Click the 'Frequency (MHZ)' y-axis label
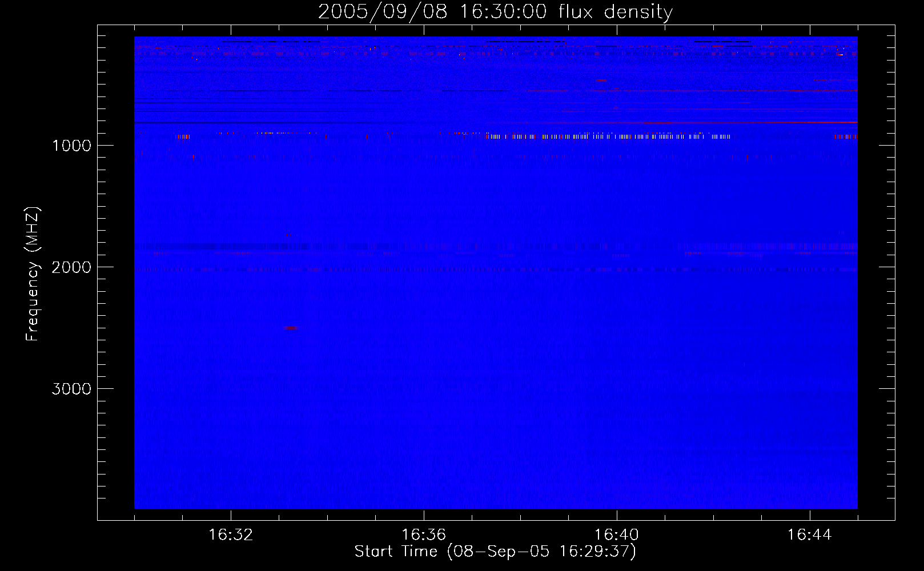 (33, 274)
